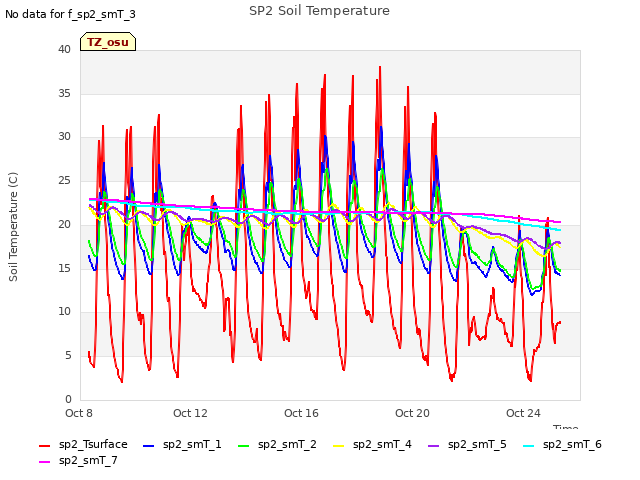Toggle the sp2_smT_1 legend entry

(182, 444)
